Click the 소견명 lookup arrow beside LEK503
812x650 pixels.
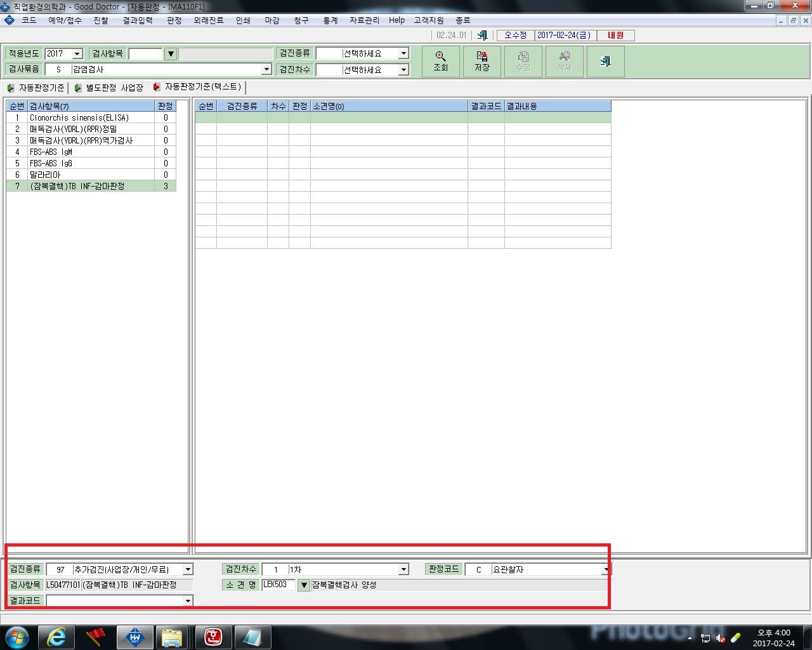pos(304,585)
